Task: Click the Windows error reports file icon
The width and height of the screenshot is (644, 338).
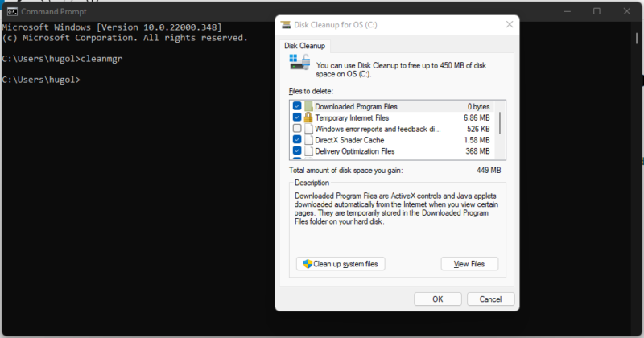Action: coord(308,129)
